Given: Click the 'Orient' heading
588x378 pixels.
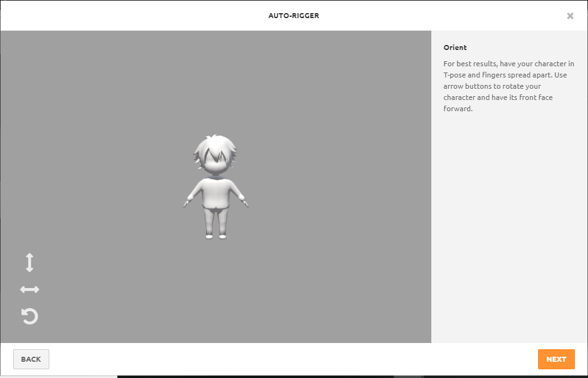Looking at the screenshot, I should tap(455, 47).
